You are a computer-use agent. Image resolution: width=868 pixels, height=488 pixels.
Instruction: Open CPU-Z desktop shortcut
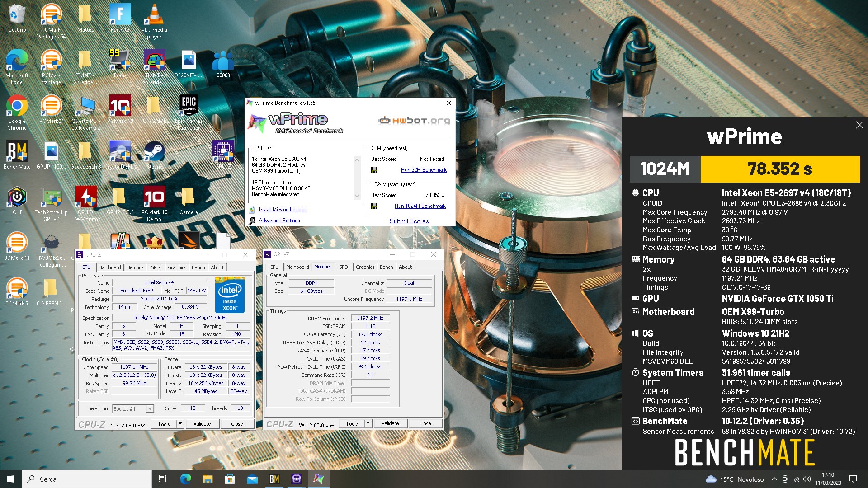[x=223, y=155]
